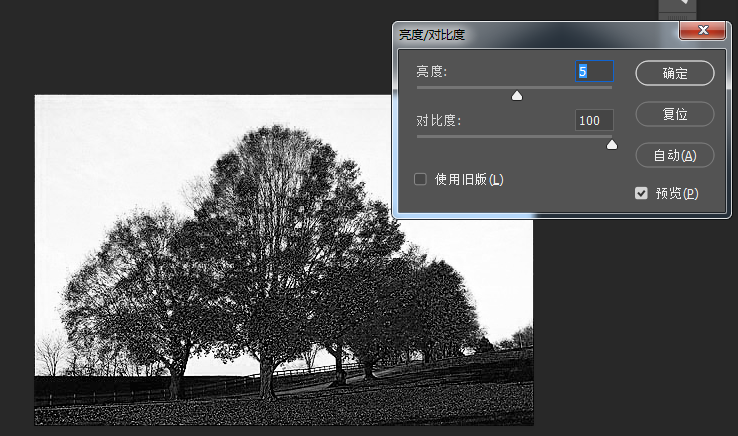Uncheck the 预览(P) preview checkbox
The height and width of the screenshot is (436, 738).
click(642, 193)
